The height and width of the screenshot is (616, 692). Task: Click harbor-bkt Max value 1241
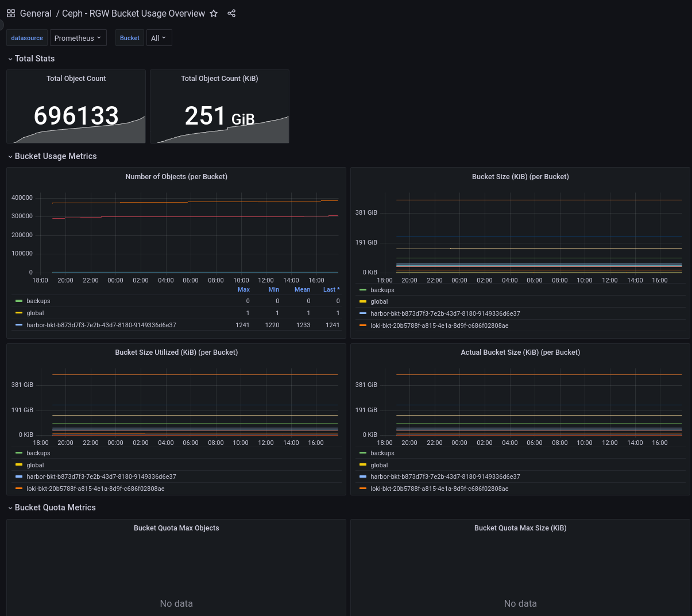[242, 325]
